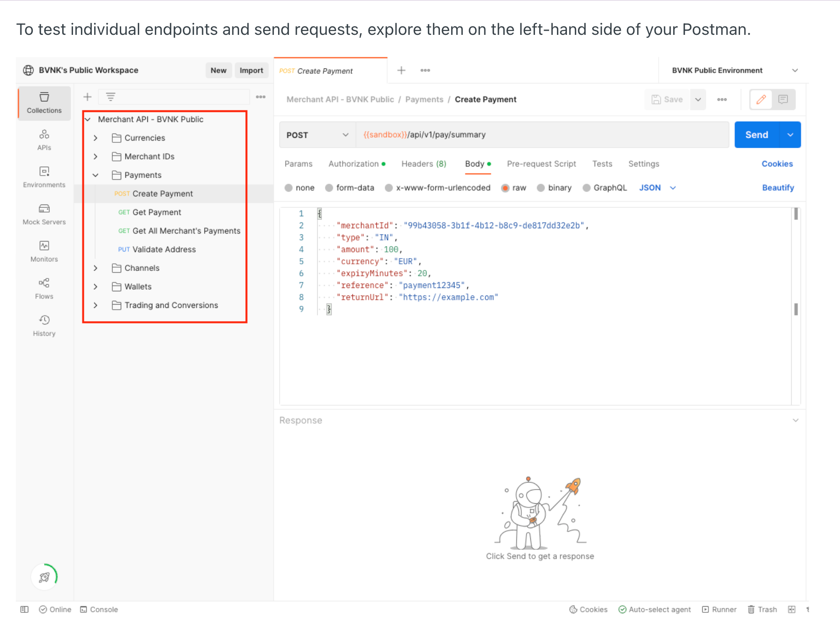Open collections panel more options ellipsis
Screen dimensions: 840x639
coord(261,97)
